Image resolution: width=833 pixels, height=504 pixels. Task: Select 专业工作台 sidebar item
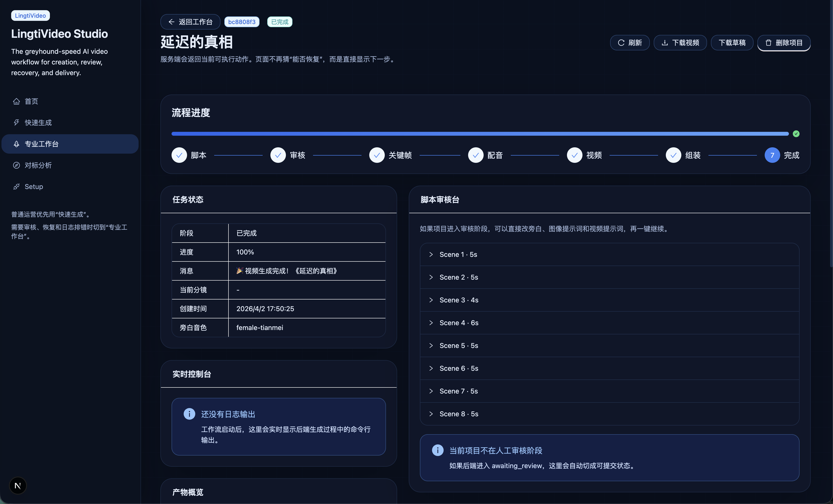click(x=70, y=144)
